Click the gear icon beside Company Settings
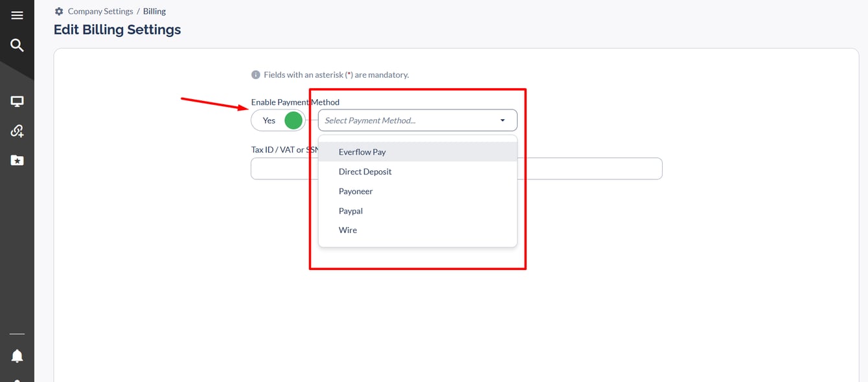This screenshot has height=382, width=868. pyautogui.click(x=59, y=12)
